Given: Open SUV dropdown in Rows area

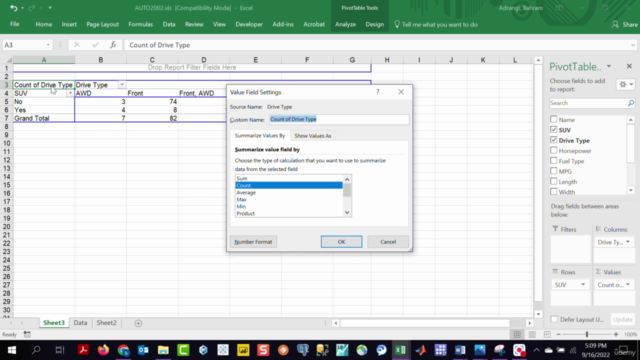Looking at the screenshot, I should pyautogui.click(x=583, y=284).
